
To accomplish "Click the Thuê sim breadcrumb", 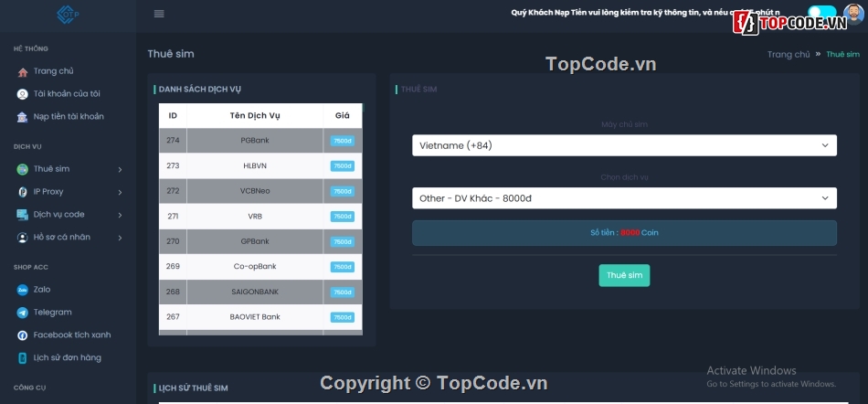I will [843, 54].
